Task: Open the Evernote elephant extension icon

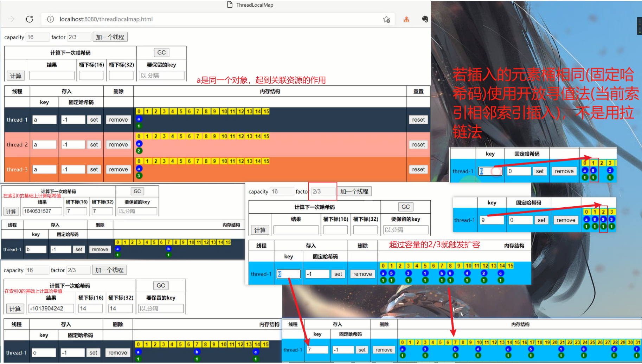Action: [425, 19]
